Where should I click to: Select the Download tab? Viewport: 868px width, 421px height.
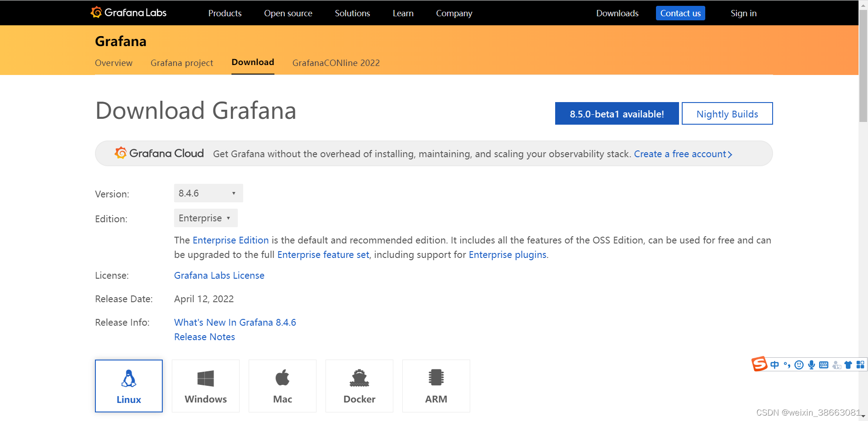pos(253,62)
